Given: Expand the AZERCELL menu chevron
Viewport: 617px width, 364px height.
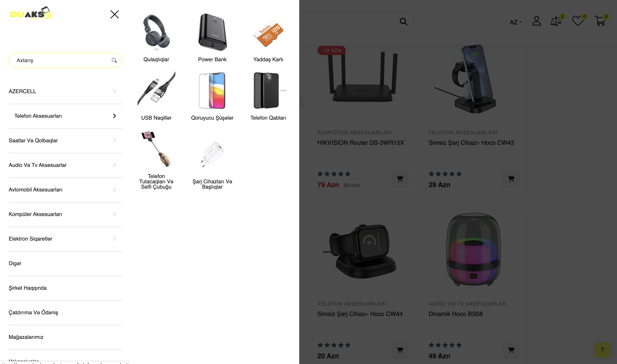Looking at the screenshot, I should coord(114,91).
